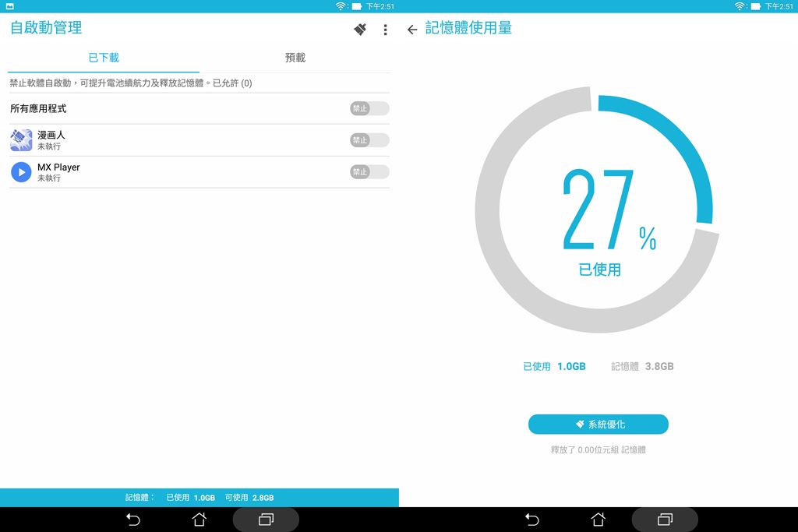Tap the broom clean-up icon in header
The height and width of the screenshot is (532, 798).
coord(360,30)
